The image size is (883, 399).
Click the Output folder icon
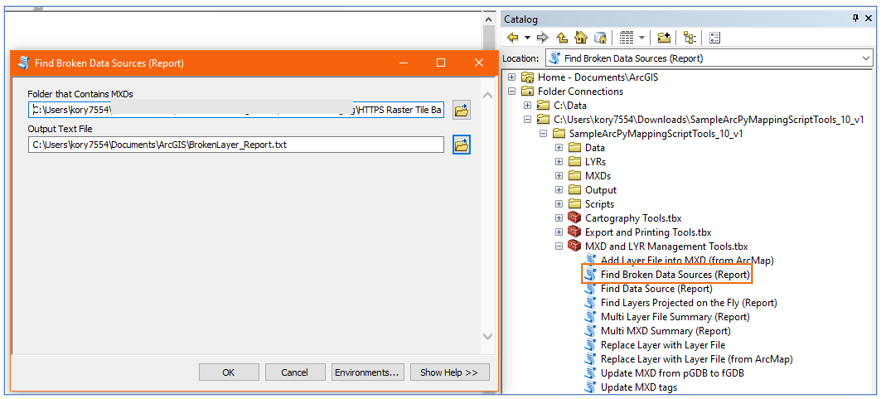tap(574, 190)
